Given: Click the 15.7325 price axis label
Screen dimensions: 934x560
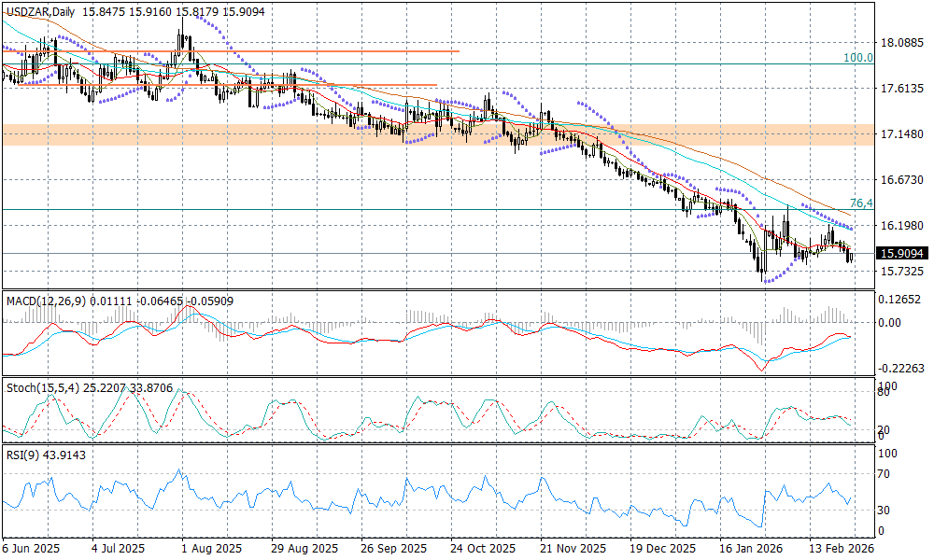Looking at the screenshot, I should [902, 272].
